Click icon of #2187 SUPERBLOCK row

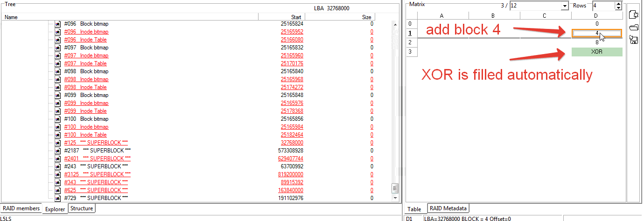pos(58,151)
